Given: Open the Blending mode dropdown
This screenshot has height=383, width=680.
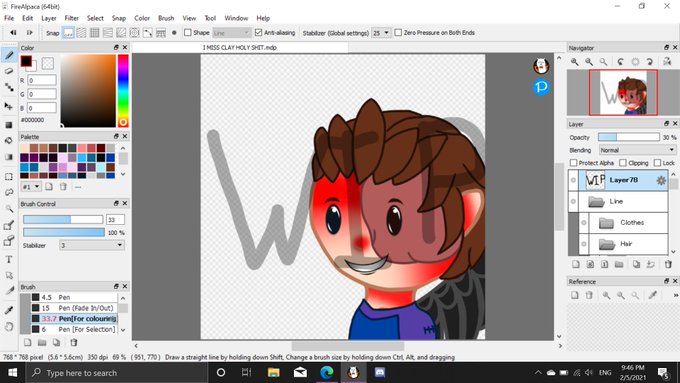Looking at the screenshot, I should tap(638, 150).
